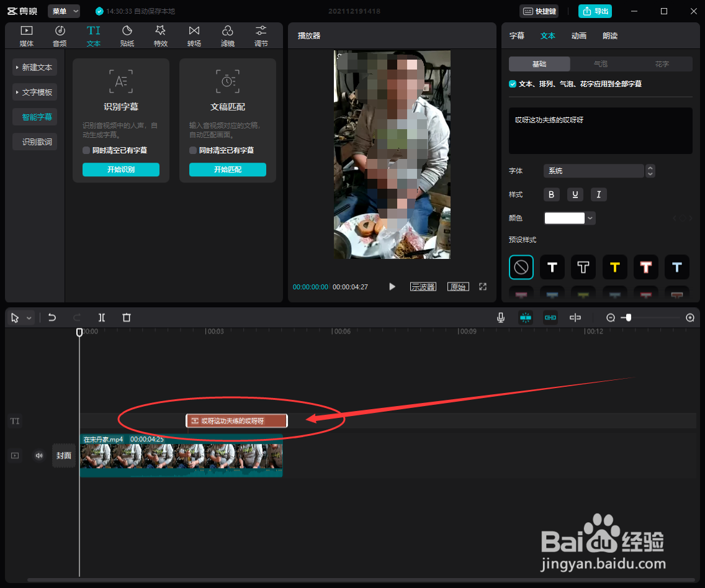Click the 导出 export button
Screen dimensions: 705x588
coord(595,11)
